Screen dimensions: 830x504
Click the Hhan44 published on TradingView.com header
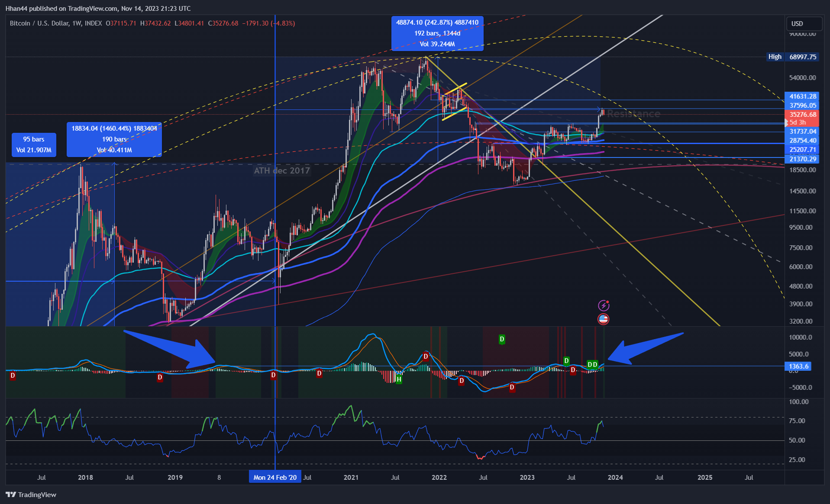(x=98, y=8)
